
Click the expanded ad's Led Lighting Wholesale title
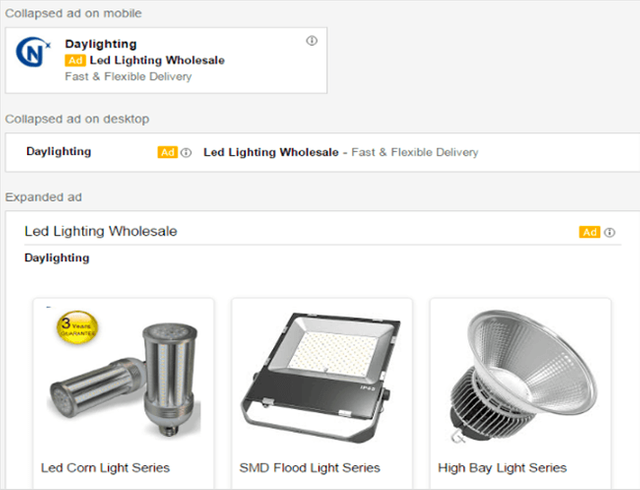(x=101, y=231)
